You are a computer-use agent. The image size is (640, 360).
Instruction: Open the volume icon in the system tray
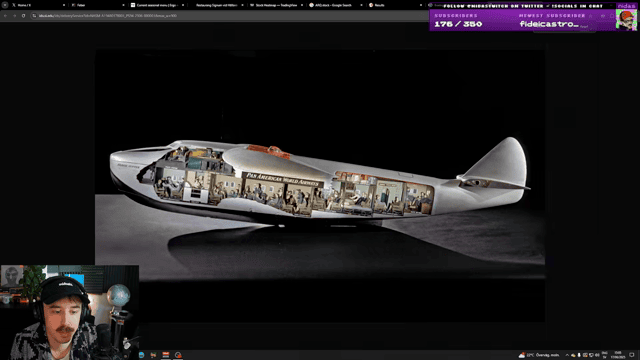[597, 355]
